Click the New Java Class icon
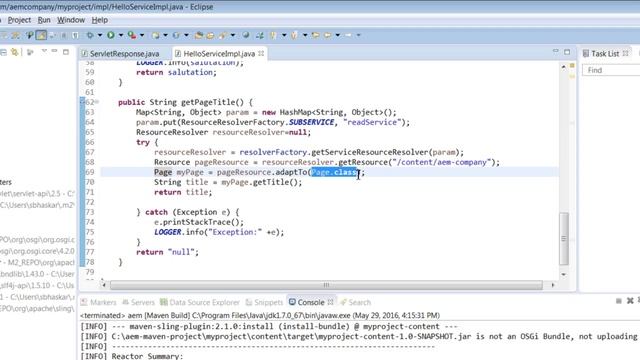640x360 pixels. coord(176,35)
